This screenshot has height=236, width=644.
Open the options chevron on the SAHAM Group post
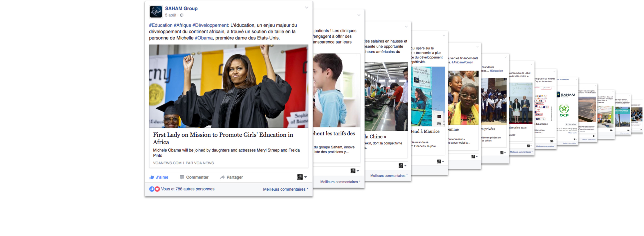(x=307, y=8)
